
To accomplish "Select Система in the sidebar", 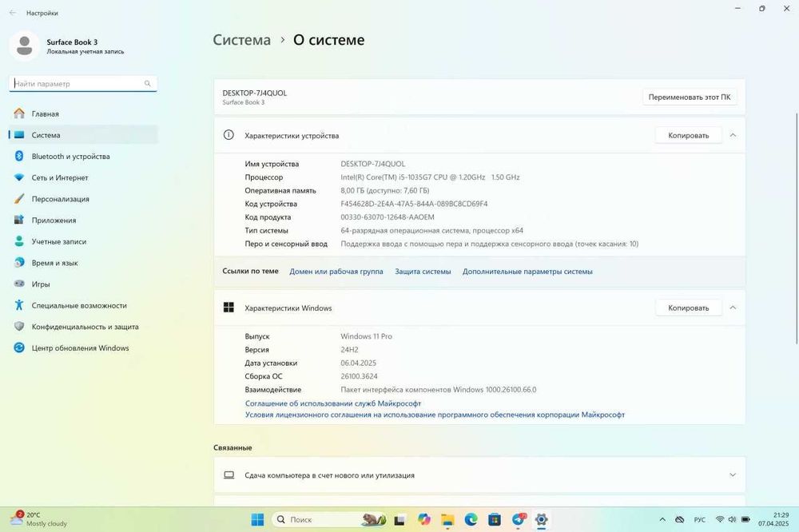I will tap(83, 135).
